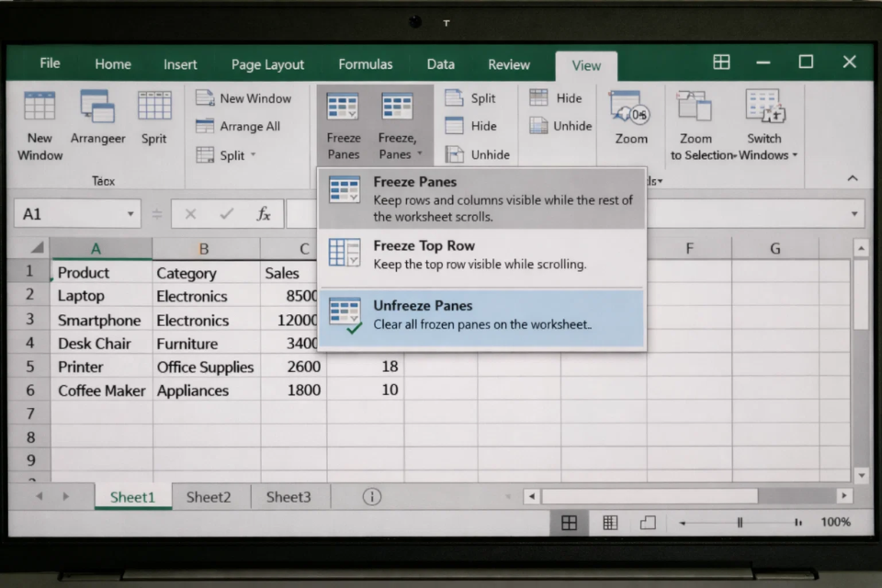Switch to the Formulas ribbon tab
882x588 pixels.
(365, 64)
